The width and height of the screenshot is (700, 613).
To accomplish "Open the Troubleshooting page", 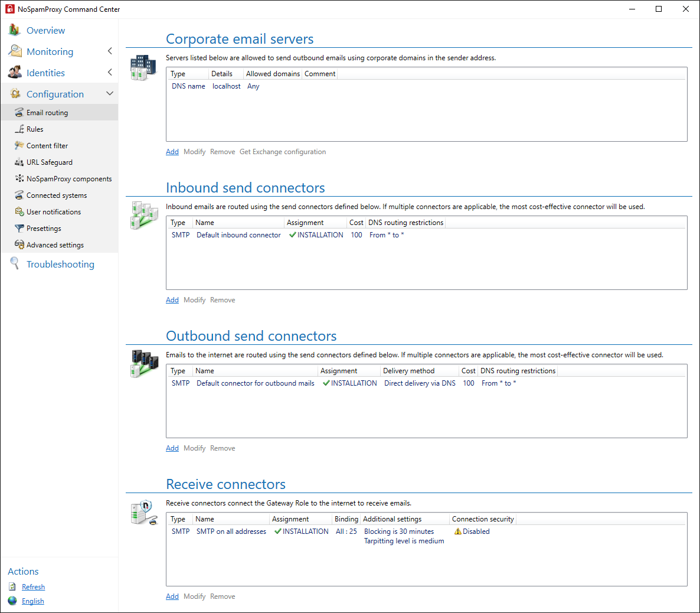I will (60, 264).
